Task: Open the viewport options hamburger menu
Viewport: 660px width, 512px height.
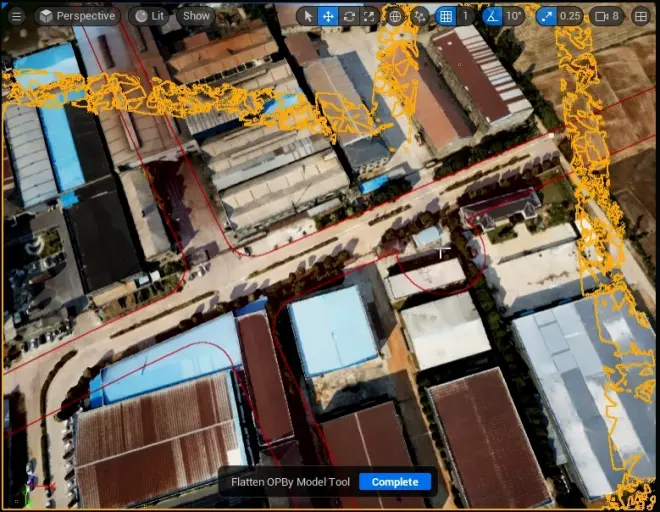Action: 16,16
